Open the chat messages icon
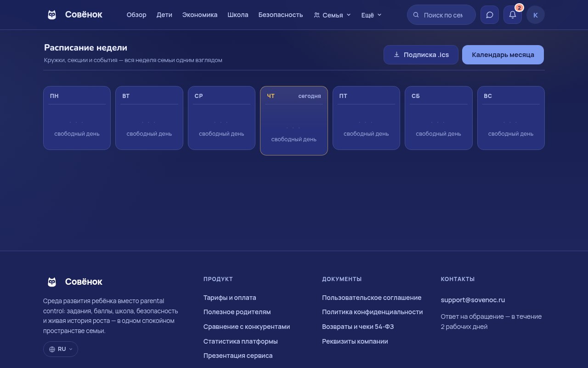This screenshot has height=368, width=588. point(490,15)
